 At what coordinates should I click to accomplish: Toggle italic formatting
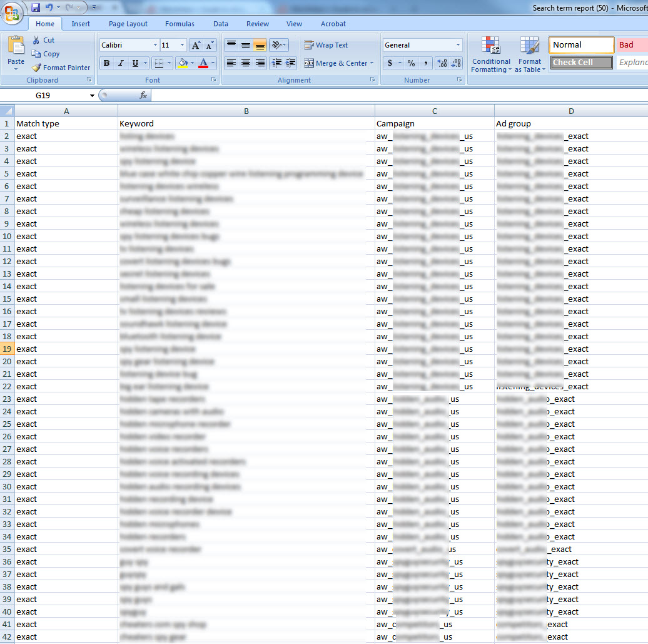[121, 63]
